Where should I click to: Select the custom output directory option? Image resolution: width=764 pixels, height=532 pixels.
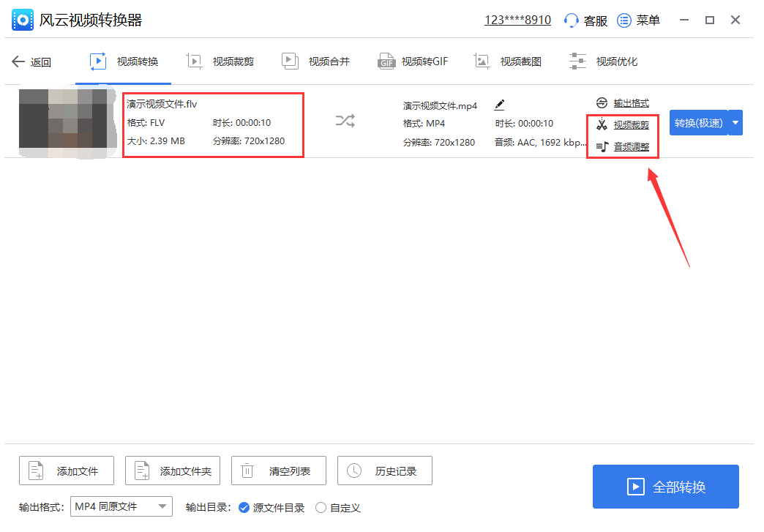321,507
